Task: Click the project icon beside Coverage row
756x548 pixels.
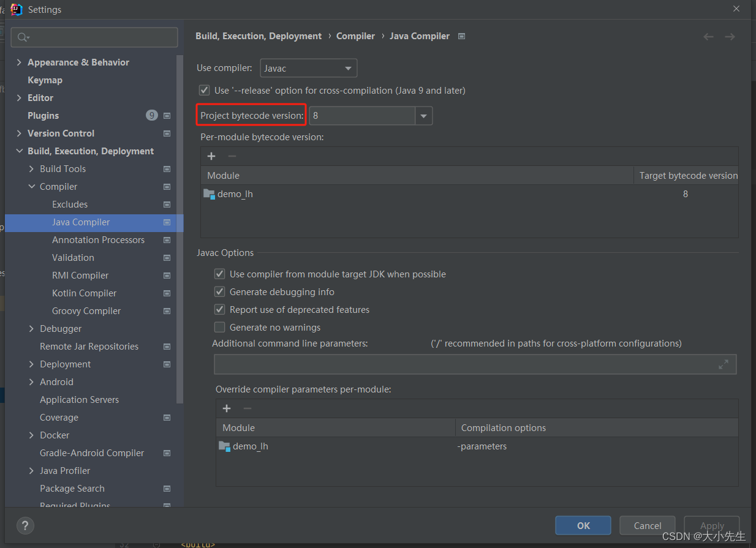Action: coord(167,418)
